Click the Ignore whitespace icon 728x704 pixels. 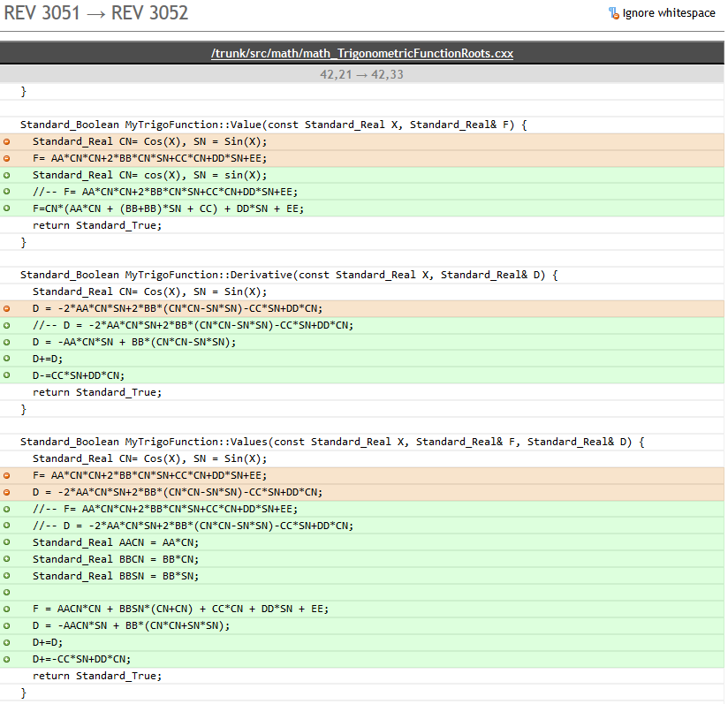pos(613,13)
